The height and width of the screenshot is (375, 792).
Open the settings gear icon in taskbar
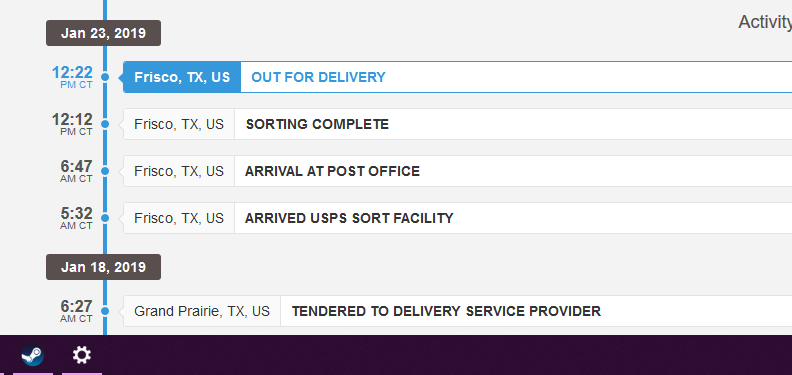click(81, 355)
